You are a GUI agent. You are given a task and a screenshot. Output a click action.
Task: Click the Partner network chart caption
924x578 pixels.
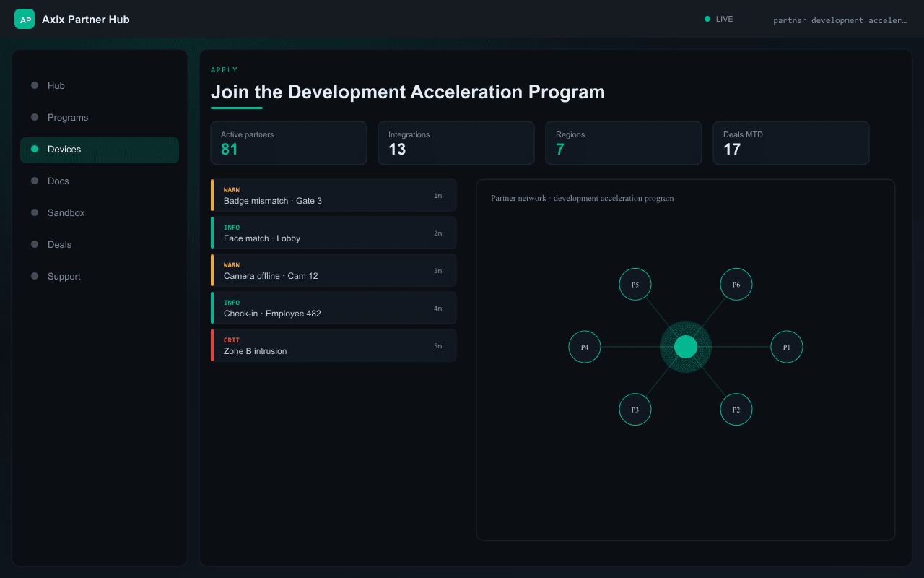(583, 198)
